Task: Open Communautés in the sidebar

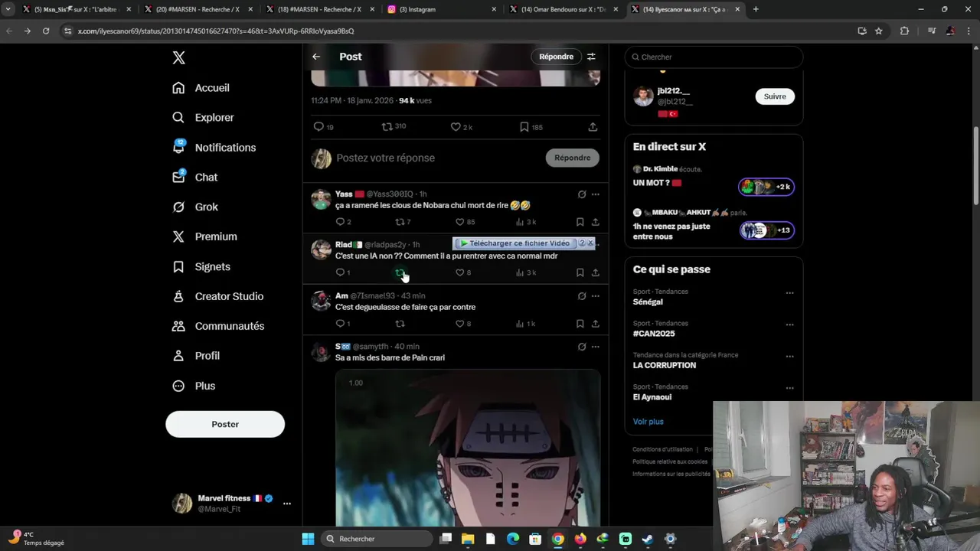Action: (x=218, y=326)
